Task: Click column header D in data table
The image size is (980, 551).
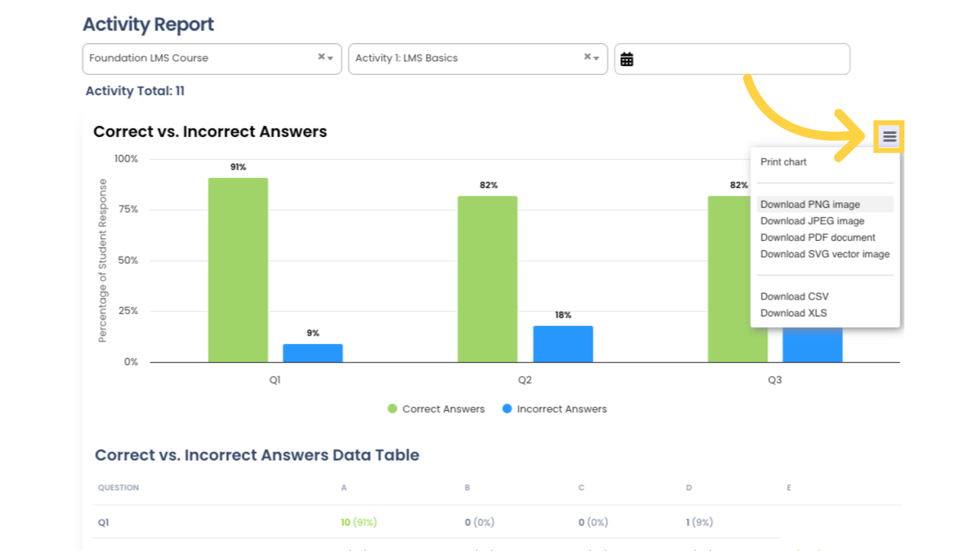Action: click(689, 488)
